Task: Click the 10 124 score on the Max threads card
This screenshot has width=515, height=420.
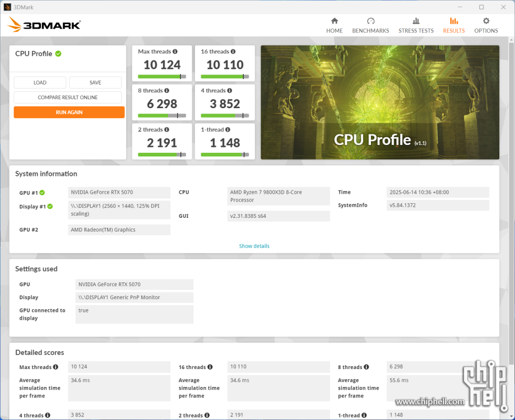Action: coord(162,65)
